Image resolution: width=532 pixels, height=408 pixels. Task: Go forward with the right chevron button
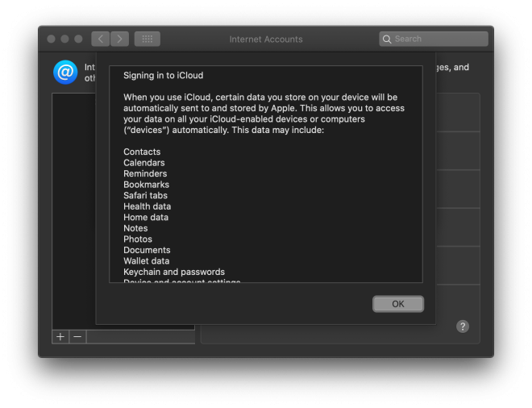tap(119, 39)
